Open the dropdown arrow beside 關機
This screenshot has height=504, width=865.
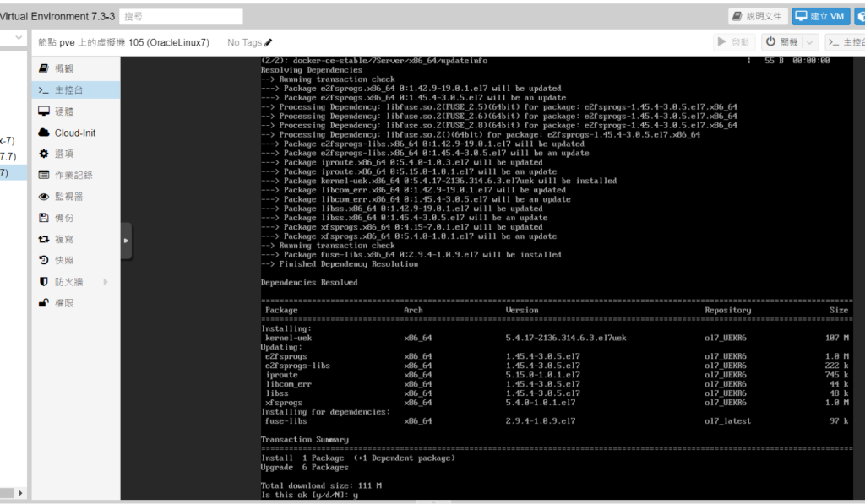tap(810, 42)
